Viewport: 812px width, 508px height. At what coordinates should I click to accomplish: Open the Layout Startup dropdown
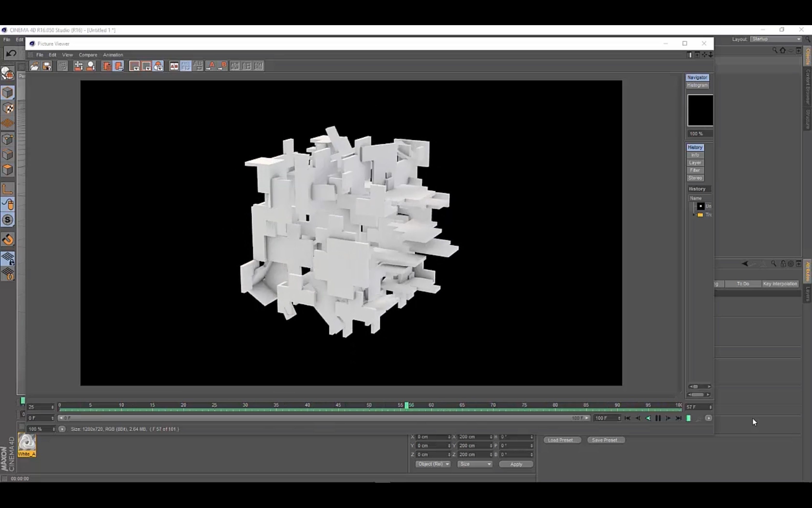(776, 39)
